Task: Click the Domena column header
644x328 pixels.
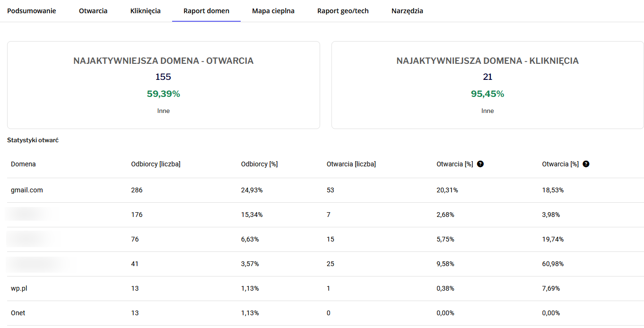Action: (23, 164)
